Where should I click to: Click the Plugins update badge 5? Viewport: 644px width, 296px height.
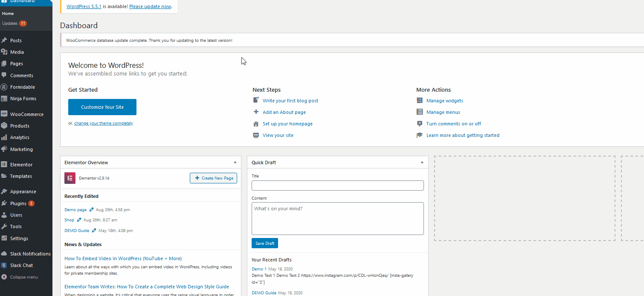point(31,203)
